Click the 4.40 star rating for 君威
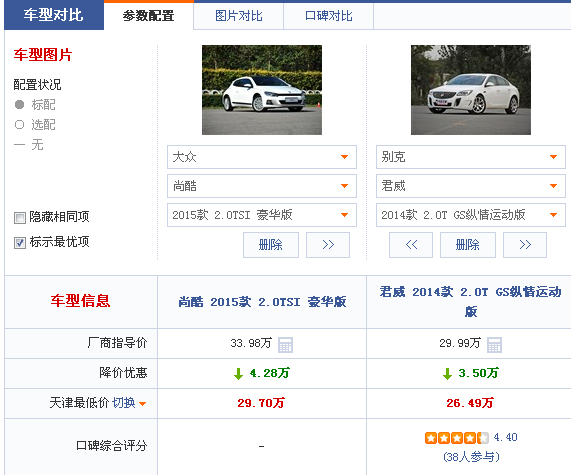Viewport: 571px width, 475px height. point(457,437)
